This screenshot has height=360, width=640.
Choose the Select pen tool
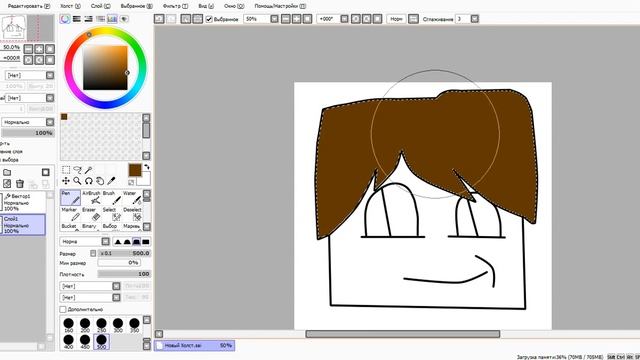(x=111, y=214)
